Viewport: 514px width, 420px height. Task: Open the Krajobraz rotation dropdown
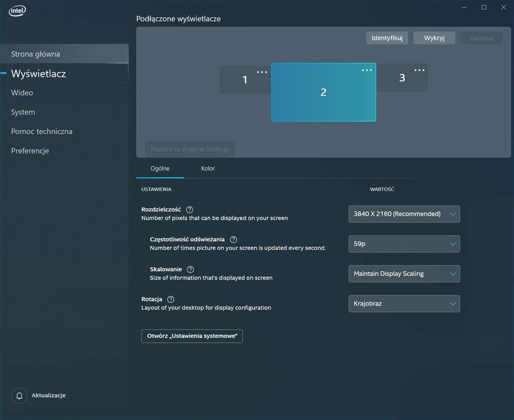pyautogui.click(x=404, y=304)
